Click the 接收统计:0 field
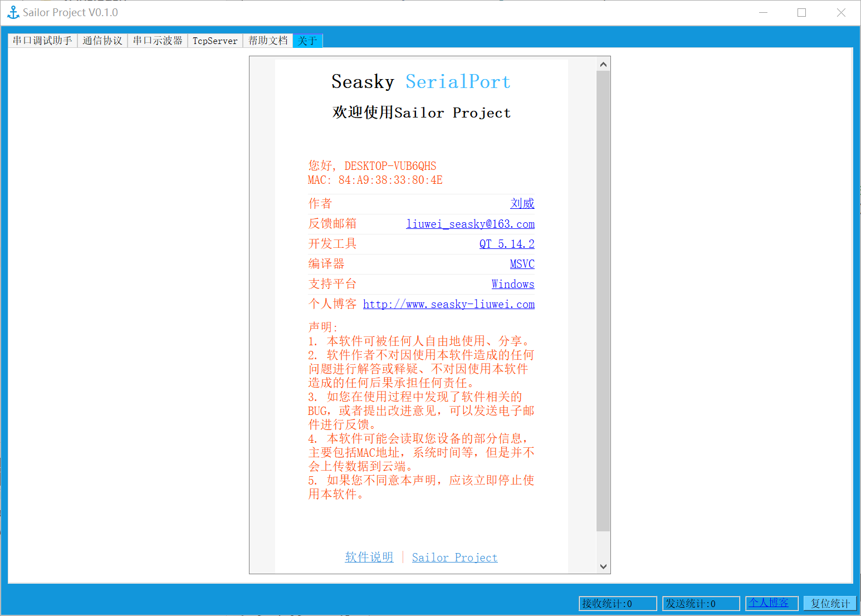 (x=618, y=603)
